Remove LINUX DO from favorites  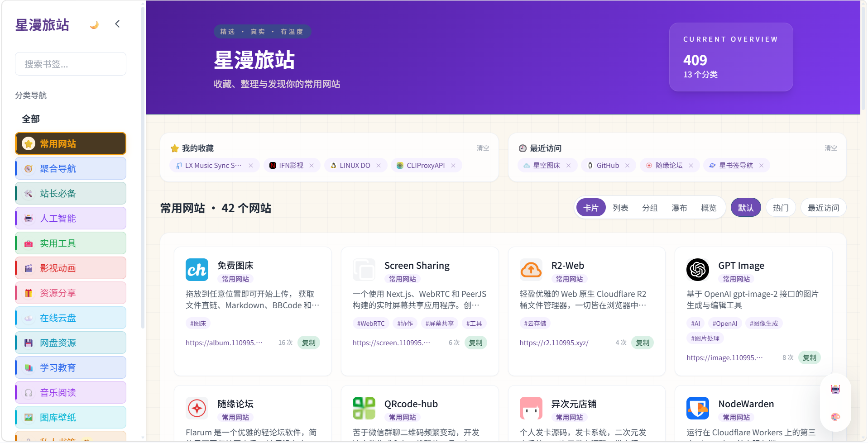379,166
